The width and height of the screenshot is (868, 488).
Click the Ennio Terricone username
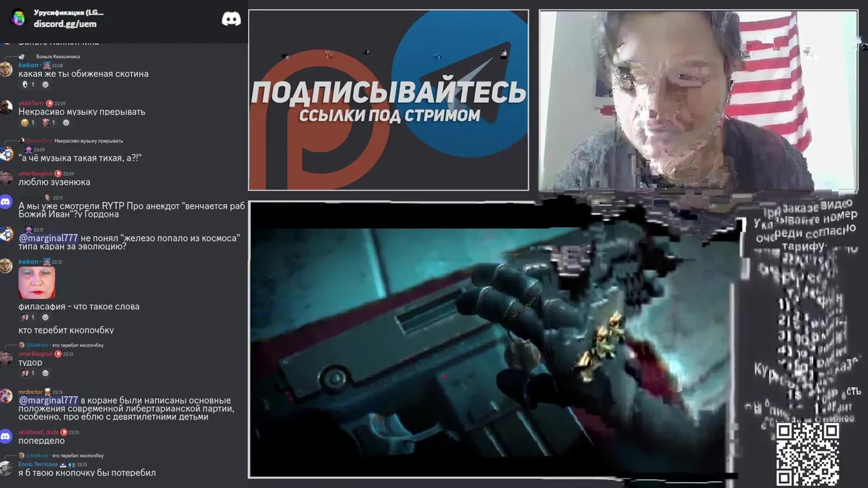pyautogui.click(x=38, y=464)
